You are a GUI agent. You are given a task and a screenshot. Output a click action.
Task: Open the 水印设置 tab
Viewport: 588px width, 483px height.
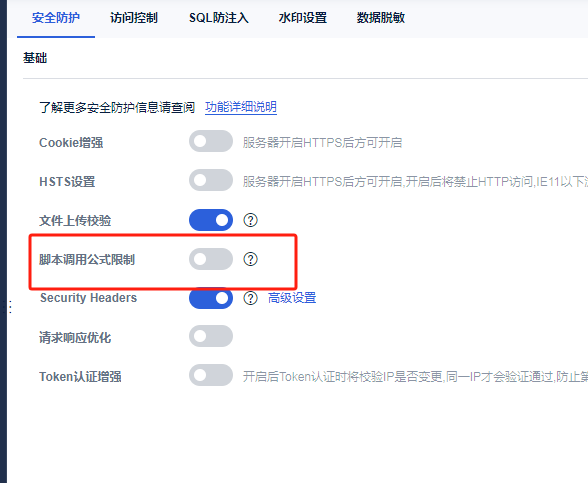coord(303,18)
